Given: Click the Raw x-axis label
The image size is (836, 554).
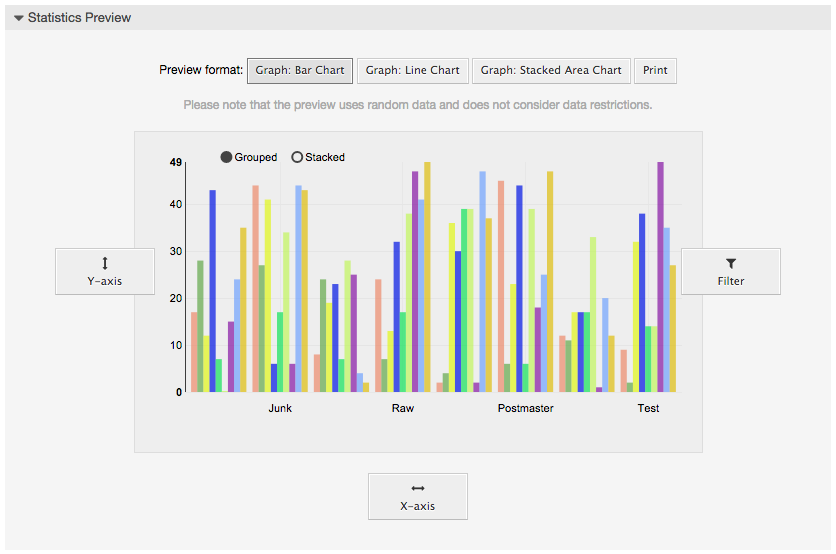Looking at the screenshot, I should tap(403, 408).
